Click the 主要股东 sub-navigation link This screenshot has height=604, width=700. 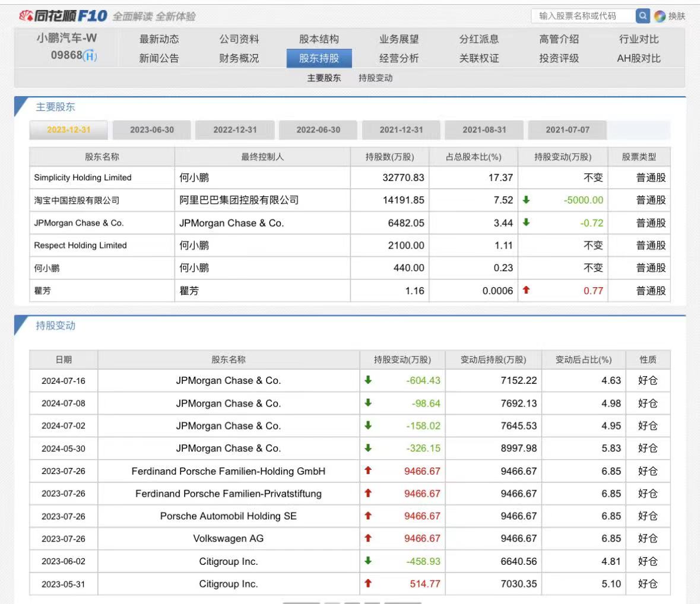coord(324,78)
